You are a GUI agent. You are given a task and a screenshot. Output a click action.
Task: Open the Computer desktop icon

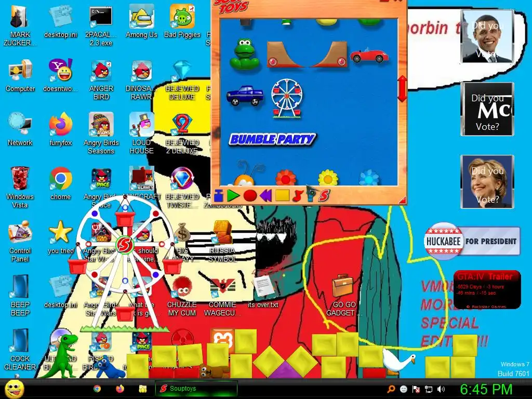pos(20,75)
